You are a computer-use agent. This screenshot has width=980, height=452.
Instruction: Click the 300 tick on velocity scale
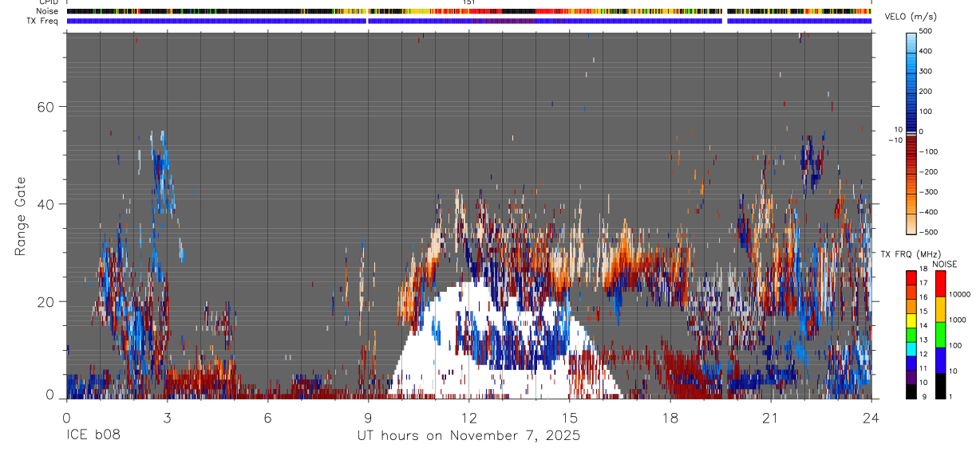point(926,71)
